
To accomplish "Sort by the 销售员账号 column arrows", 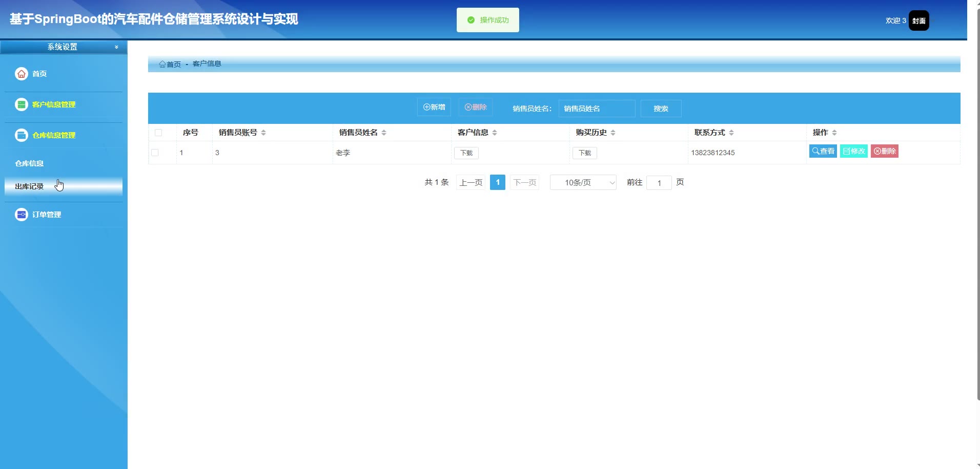I will [263, 133].
